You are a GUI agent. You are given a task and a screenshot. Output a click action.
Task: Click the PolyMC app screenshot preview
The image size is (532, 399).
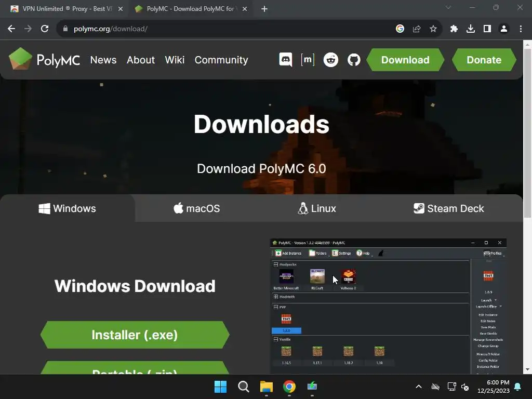(388, 307)
